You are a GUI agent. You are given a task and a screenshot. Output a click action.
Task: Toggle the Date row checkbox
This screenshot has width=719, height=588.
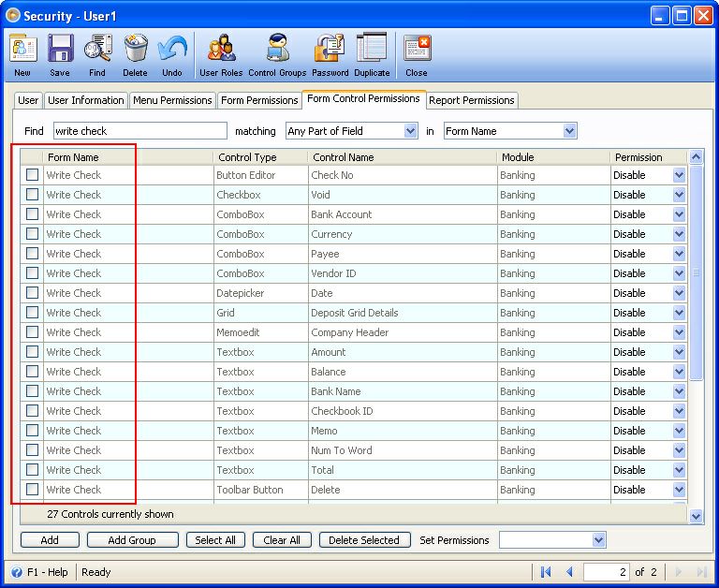coord(32,293)
